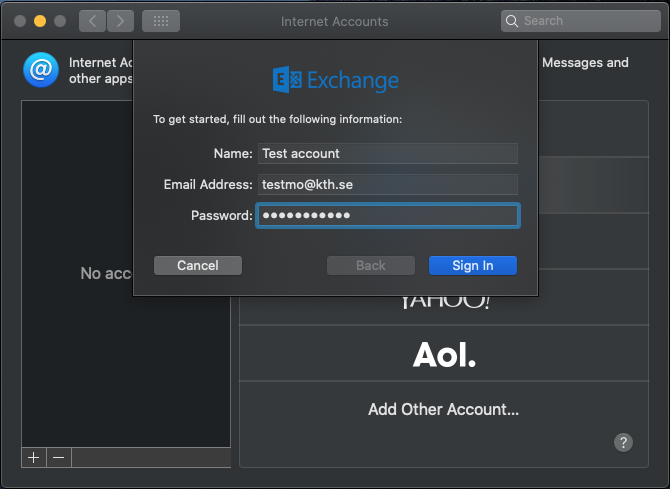
Task: Click into the Password field
Action: coord(388,215)
